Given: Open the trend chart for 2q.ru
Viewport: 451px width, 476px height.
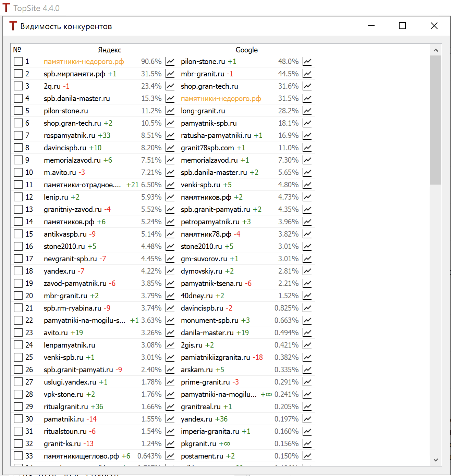Looking at the screenshot, I should click(170, 86).
